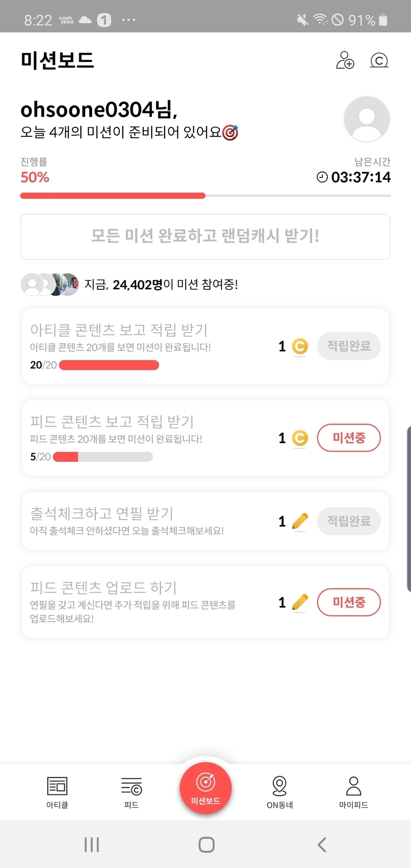Tap the 피드 콘텐츠 5/20 progress bar
Viewport: 411px width, 868px height.
pos(103,457)
